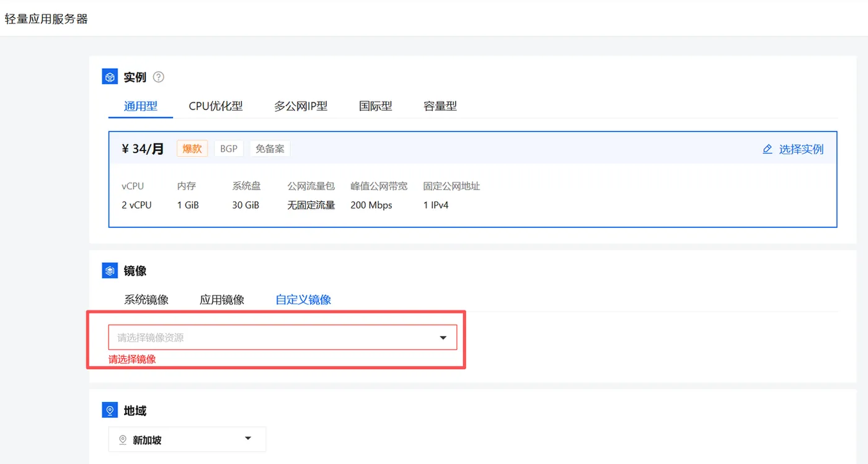Select the 容量型 instance tab

[440, 106]
